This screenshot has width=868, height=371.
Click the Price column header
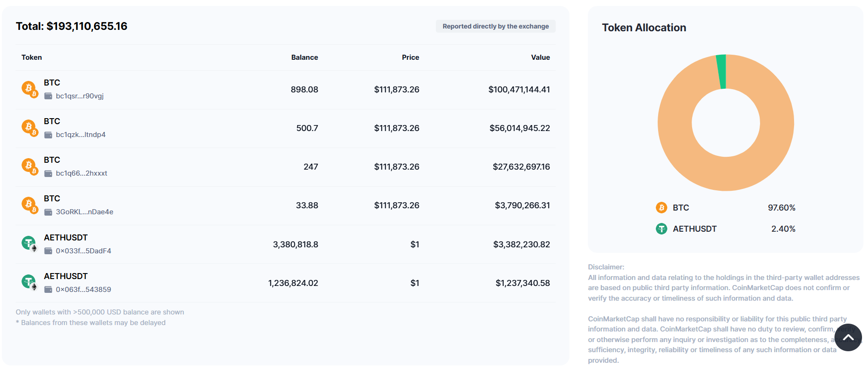pos(410,57)
